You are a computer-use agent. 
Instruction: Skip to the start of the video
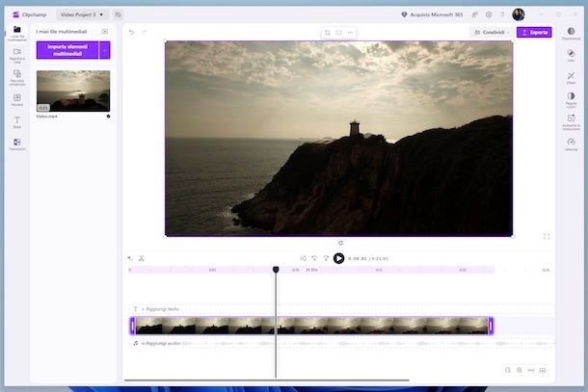(x=303, y=258)
